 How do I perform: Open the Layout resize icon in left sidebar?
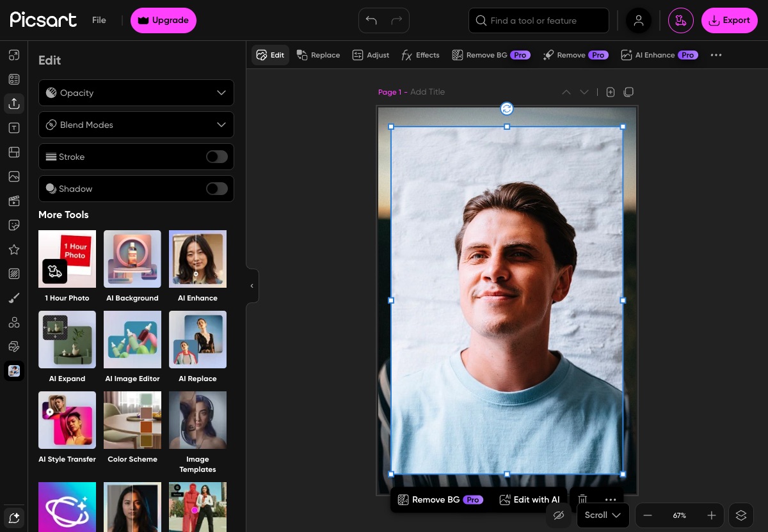click(x=14, y=55)
